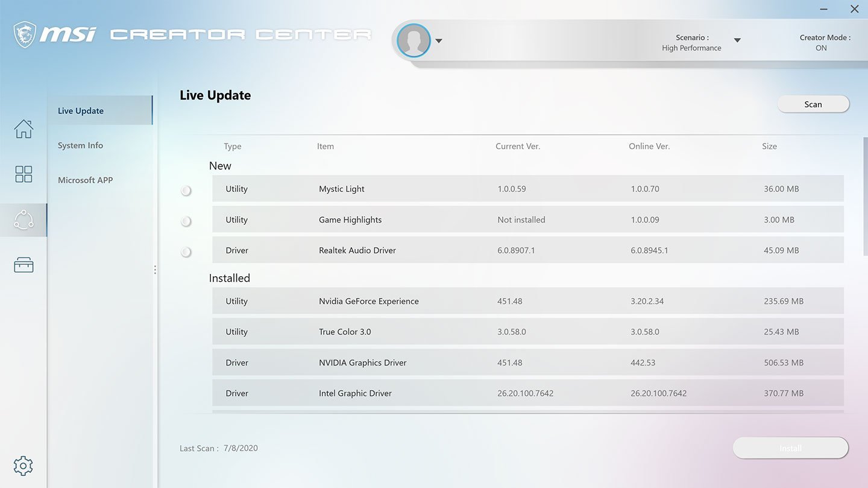Open the four-squares apps icon in sidebar
Image resolution: width=868 pixels, height=488 pixels.
pos(24,174)
